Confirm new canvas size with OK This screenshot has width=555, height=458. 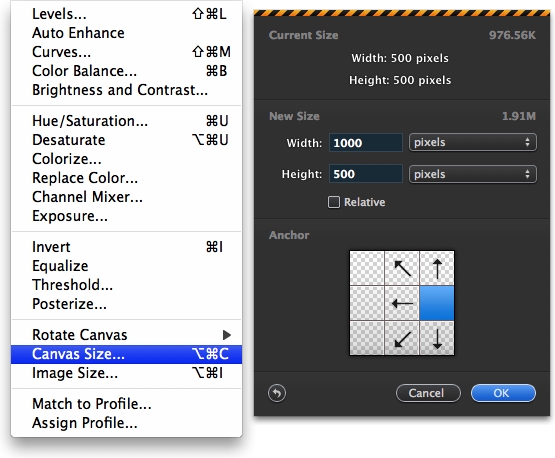pos(503,393)
